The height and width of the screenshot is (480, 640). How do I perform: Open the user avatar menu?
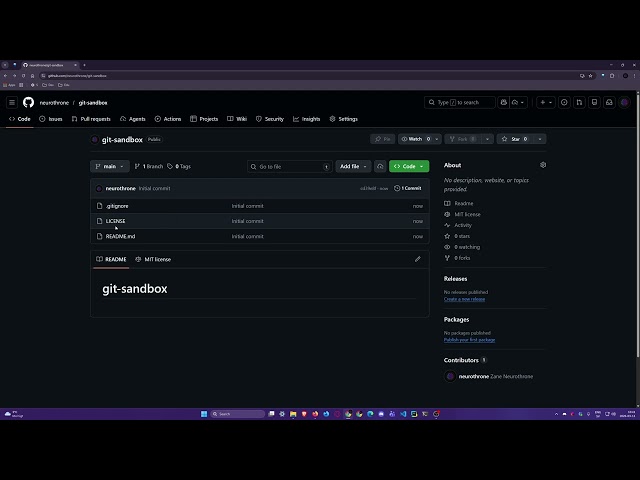(x=624, y=102)
